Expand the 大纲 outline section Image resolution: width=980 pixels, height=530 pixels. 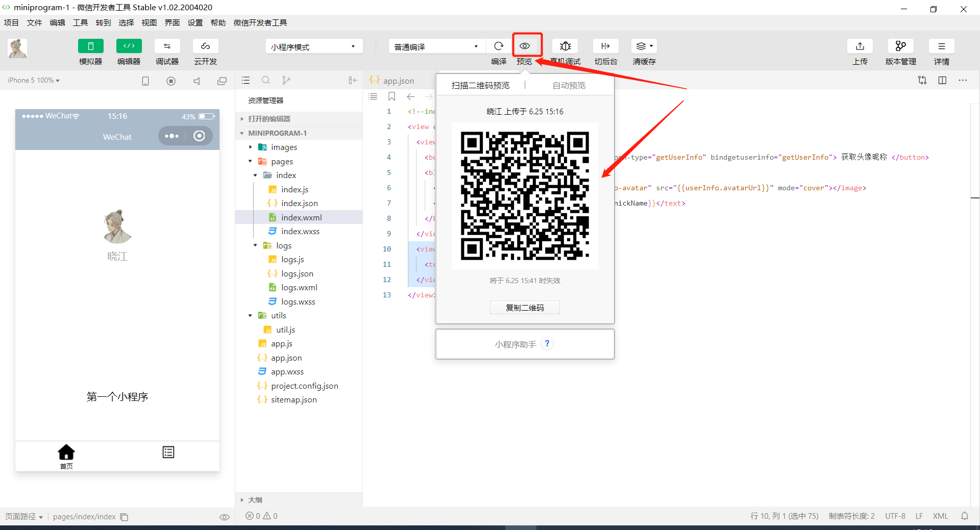click(299, 500)
